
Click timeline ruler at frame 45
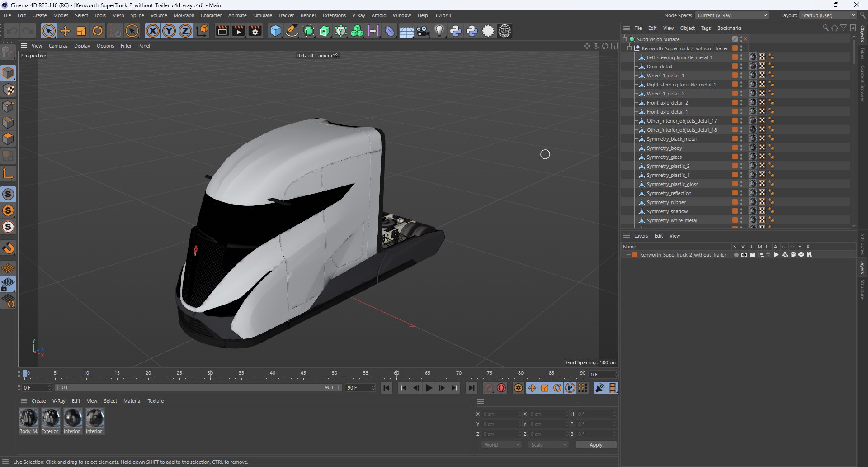pos(303,374)
